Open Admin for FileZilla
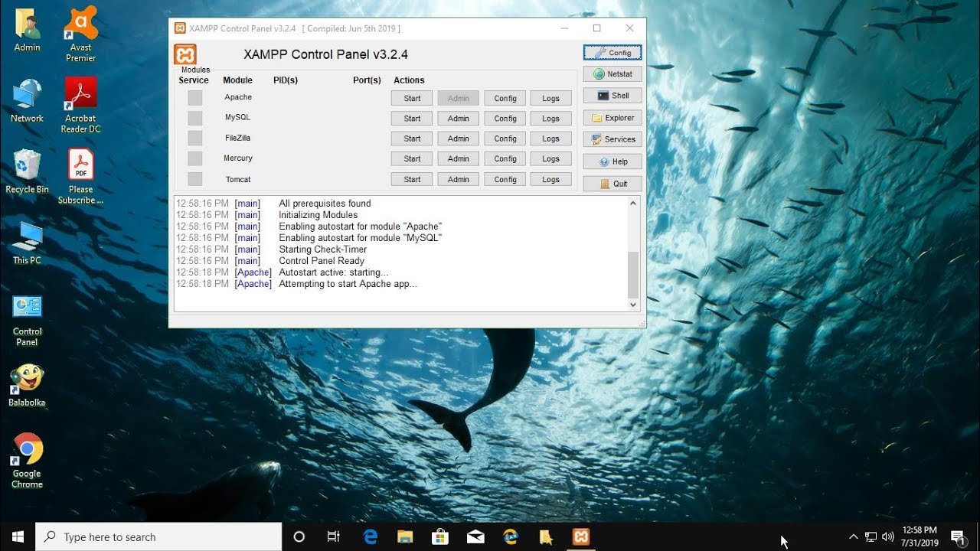The height and width of the screenshot is (551, 980). point(459,139)
